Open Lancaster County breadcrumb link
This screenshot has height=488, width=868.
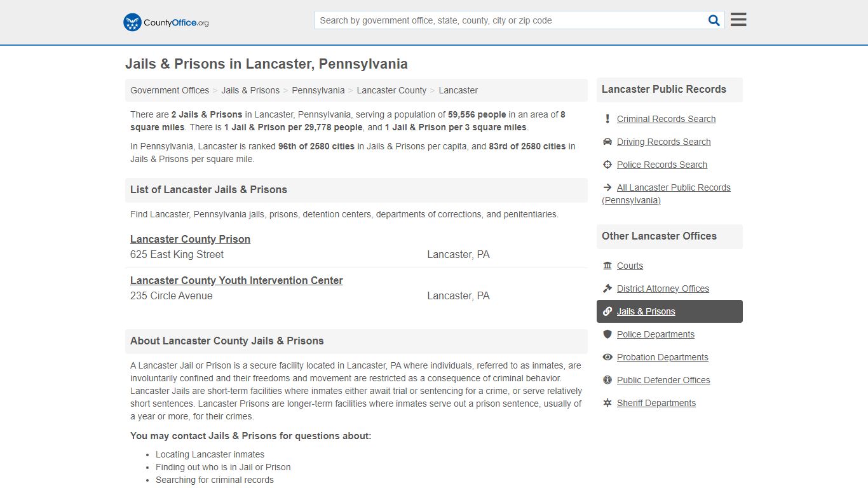[391, 90]
